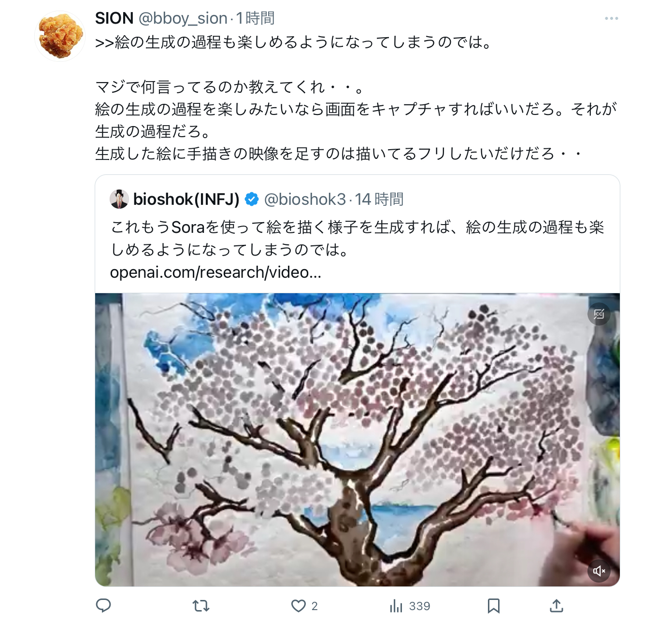Open quoted tweet's 14 時間 timestamp
Image resolution: width=672 pixels, height=627 pixels.
[x=379, y=199]
